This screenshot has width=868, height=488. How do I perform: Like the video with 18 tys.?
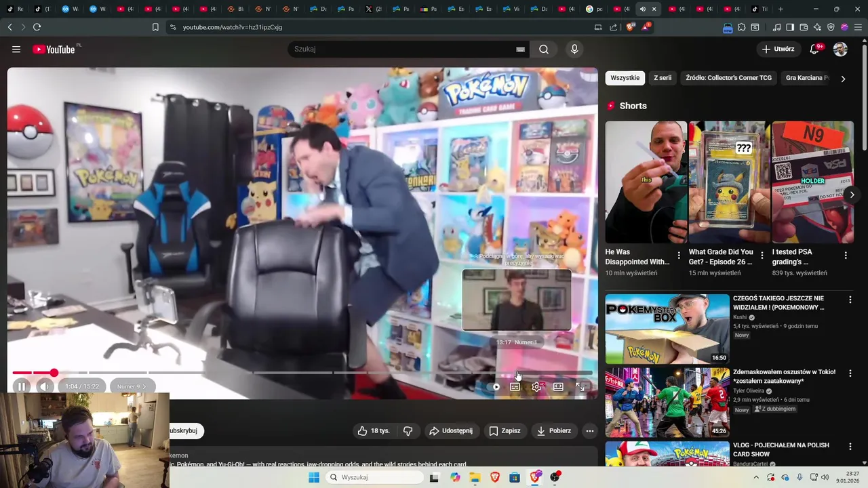coord(374,430)
